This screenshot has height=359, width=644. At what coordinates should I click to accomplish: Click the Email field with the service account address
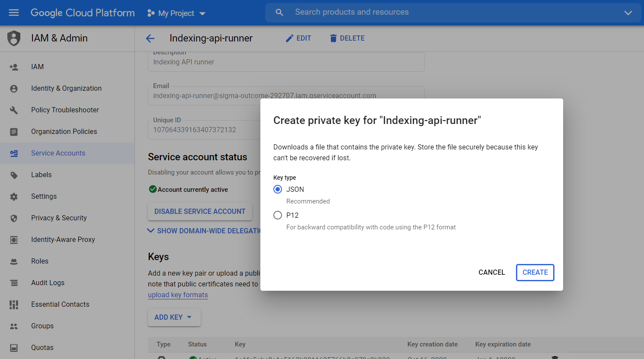286,95
